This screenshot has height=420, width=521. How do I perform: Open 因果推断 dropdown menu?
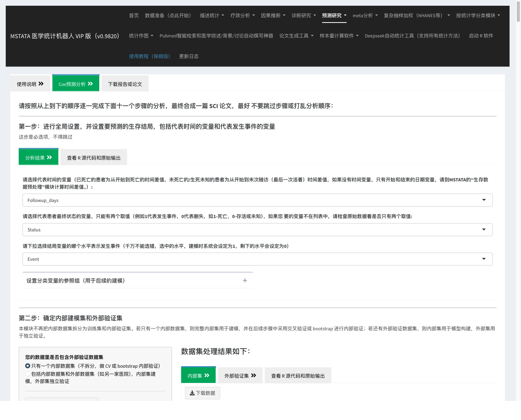pyautogui.click(x=273, y=15)
